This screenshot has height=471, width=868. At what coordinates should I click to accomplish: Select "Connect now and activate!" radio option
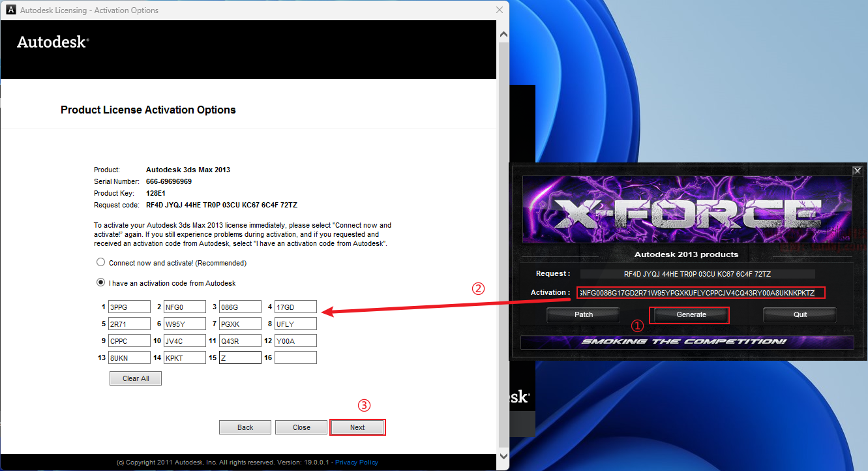[100, 263]
